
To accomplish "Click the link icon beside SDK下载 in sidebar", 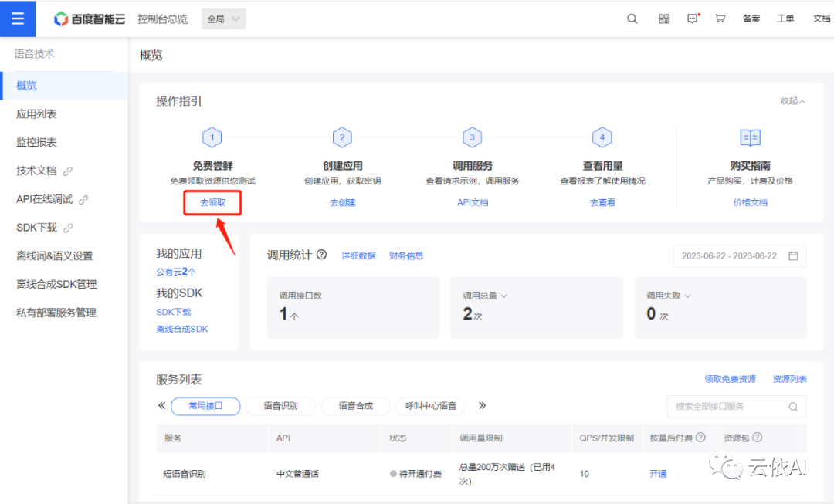I will coord(68,228).
